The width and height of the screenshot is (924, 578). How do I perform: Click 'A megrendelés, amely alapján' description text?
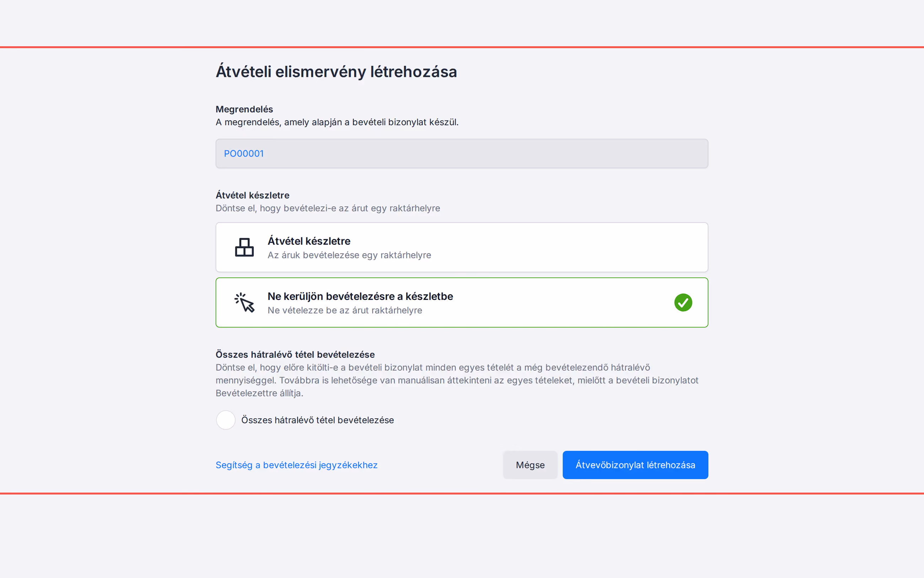coord(337,122)
